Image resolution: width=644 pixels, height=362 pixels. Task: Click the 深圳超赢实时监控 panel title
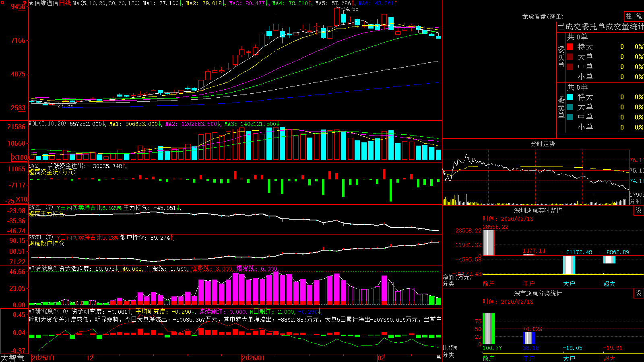[x=538, y=210]
